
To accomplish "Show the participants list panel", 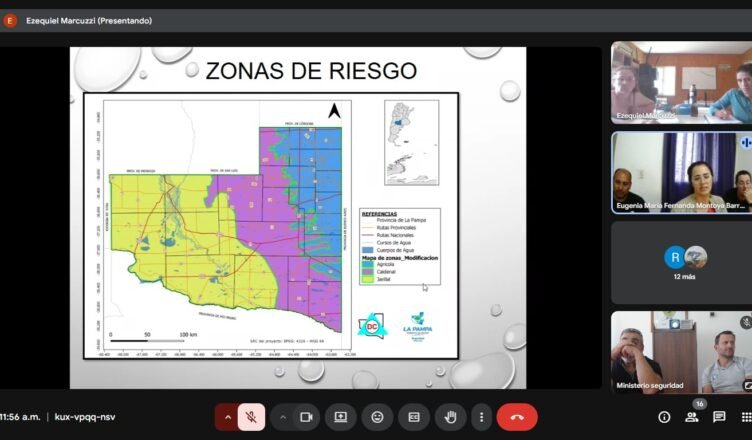I will (692, 417).
